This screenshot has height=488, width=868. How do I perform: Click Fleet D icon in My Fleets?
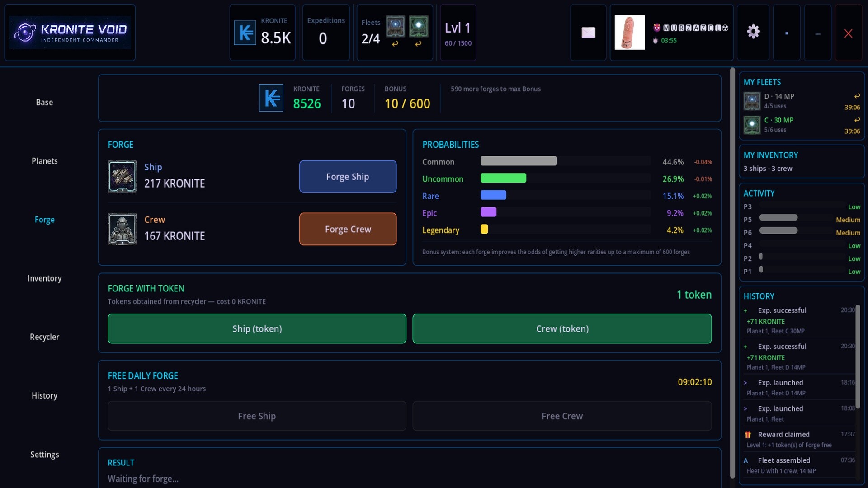(x=752, y=101)
